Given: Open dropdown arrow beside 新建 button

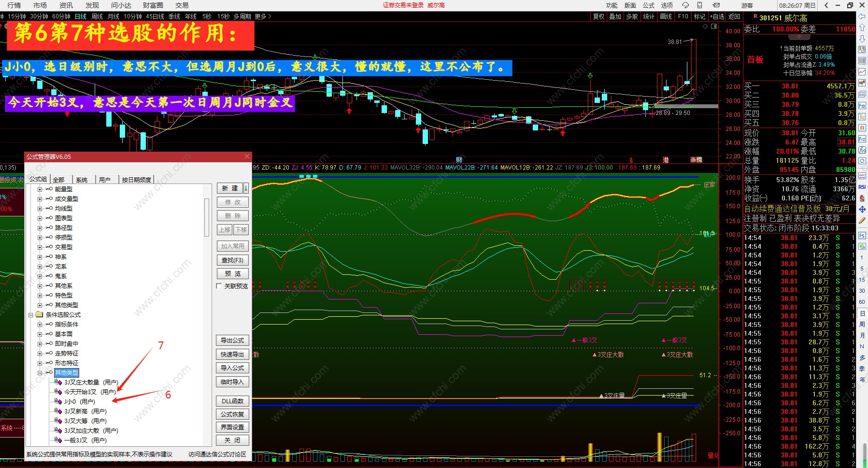Looking at the screenshot, I should [x=246, y=188].
